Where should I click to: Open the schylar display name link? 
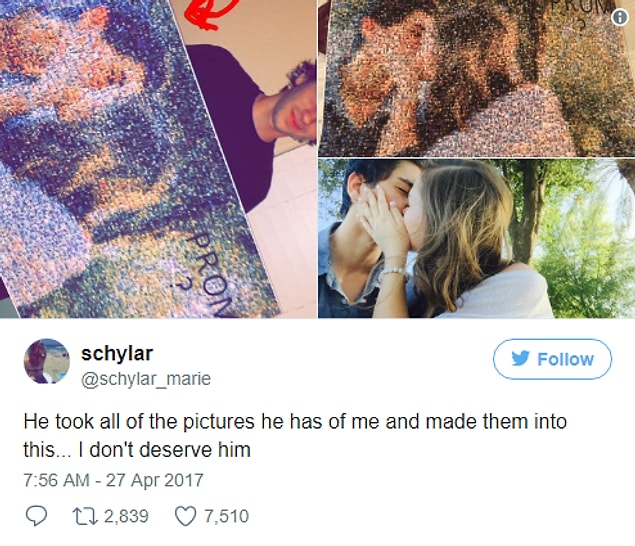click(x=117, y=353)
